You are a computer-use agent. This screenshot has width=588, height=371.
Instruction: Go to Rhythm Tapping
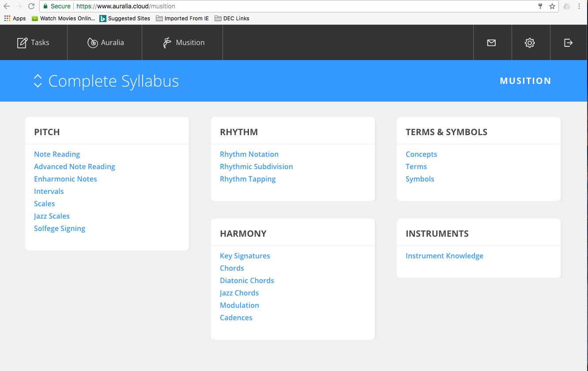point(248,179)
